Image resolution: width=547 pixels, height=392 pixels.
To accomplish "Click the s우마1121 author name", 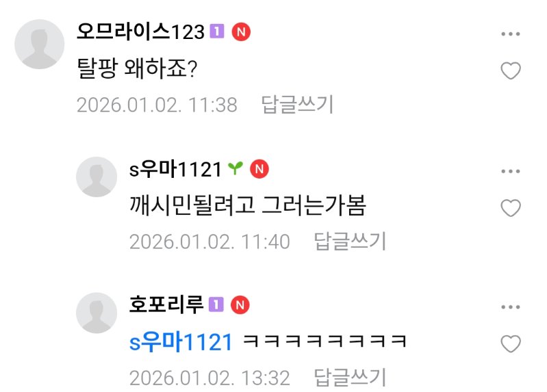I will click(x=175, y=169).
